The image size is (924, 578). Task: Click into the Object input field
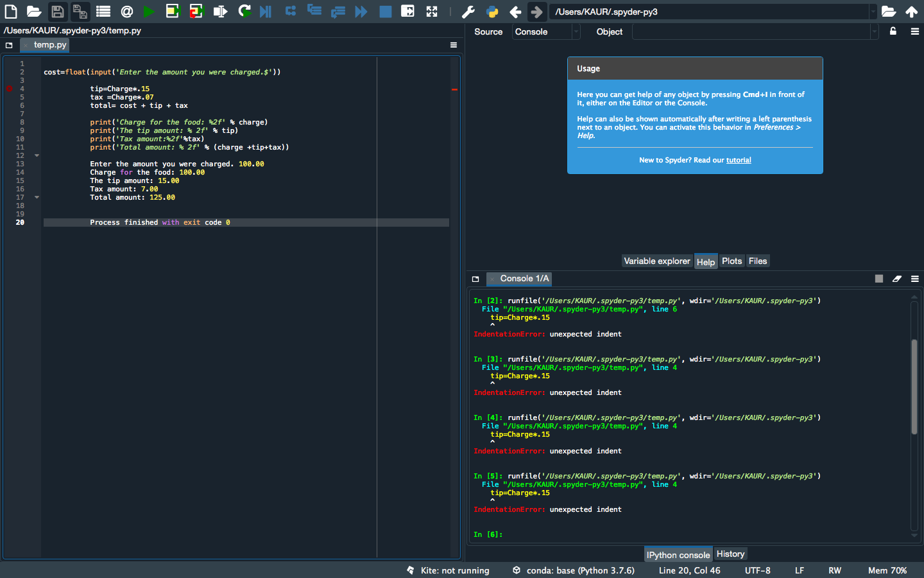(751, 31)
